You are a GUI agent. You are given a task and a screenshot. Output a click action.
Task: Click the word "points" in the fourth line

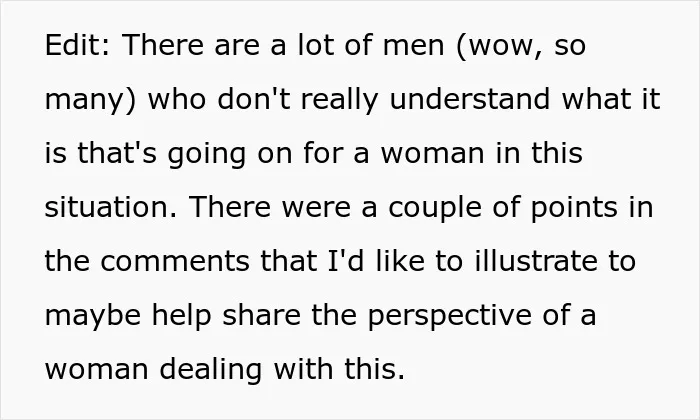[574, 209]
